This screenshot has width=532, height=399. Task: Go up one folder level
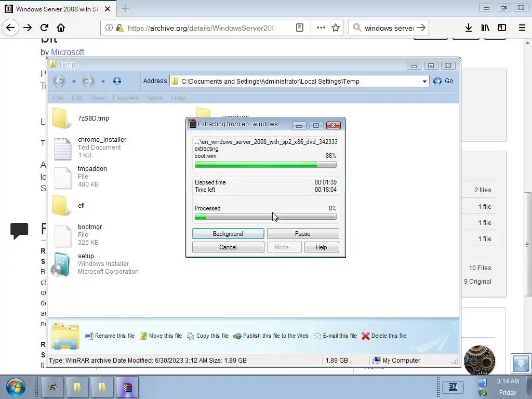click(117, 81)
